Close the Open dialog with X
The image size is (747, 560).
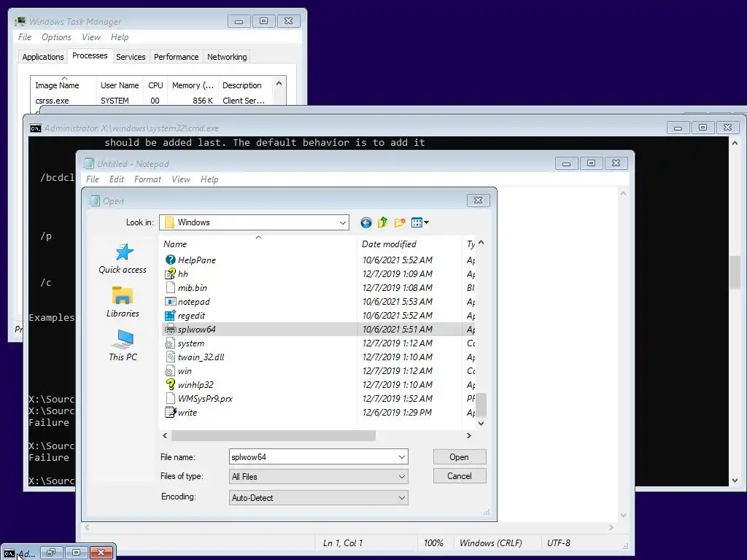(x=478, y=201)
